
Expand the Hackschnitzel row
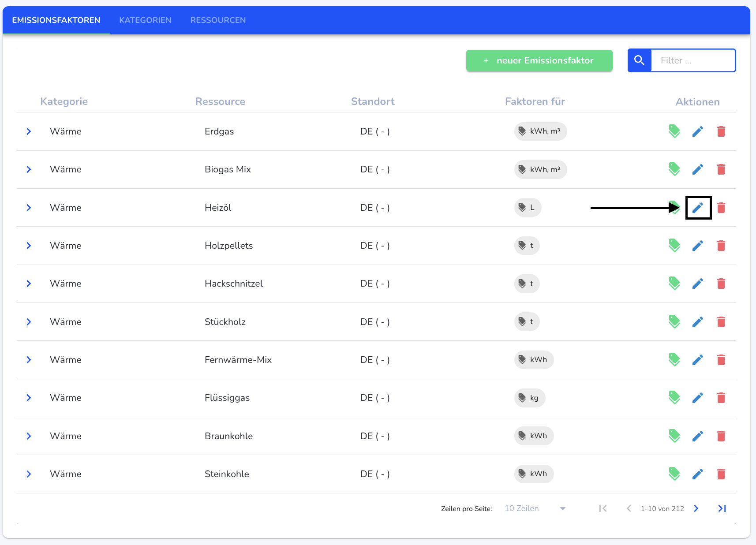click(29, 284)
